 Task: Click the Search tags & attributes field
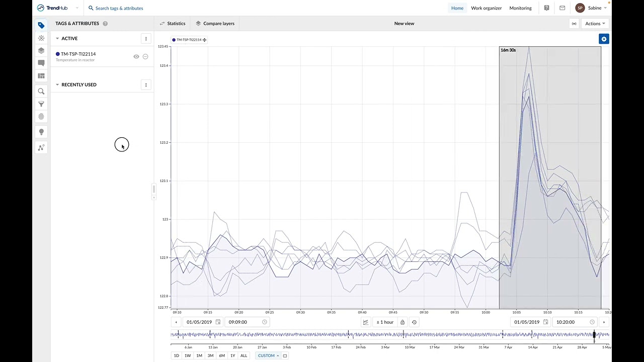119,8
